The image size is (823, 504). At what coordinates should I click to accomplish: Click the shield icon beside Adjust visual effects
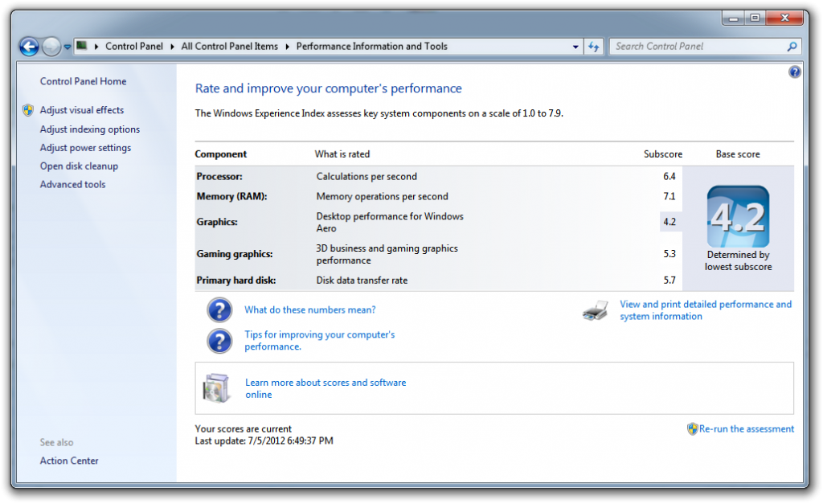click(x=29, y=110)
